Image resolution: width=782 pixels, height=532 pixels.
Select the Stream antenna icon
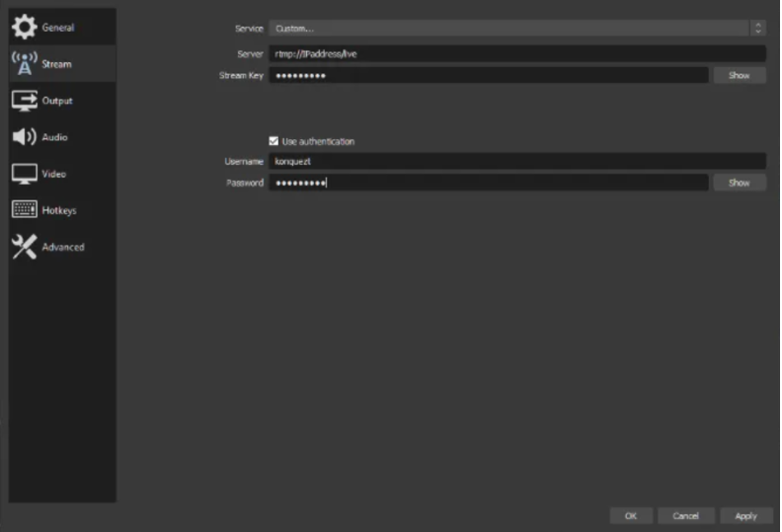24,64
